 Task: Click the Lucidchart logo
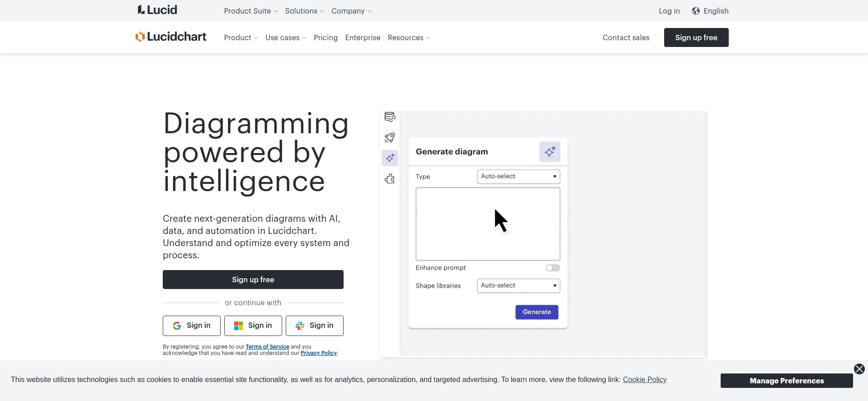tap(171, 37)
